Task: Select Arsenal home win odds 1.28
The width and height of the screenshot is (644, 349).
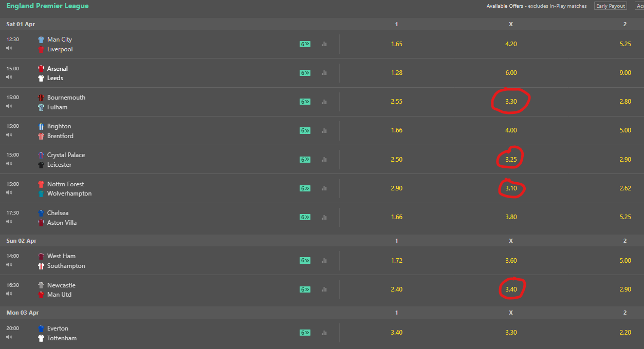Action: (396, 73)
